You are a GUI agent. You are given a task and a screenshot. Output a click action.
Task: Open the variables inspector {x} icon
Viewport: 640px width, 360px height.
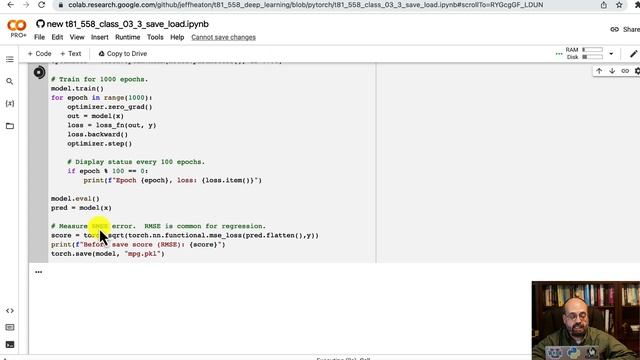(x=10, y=104)
